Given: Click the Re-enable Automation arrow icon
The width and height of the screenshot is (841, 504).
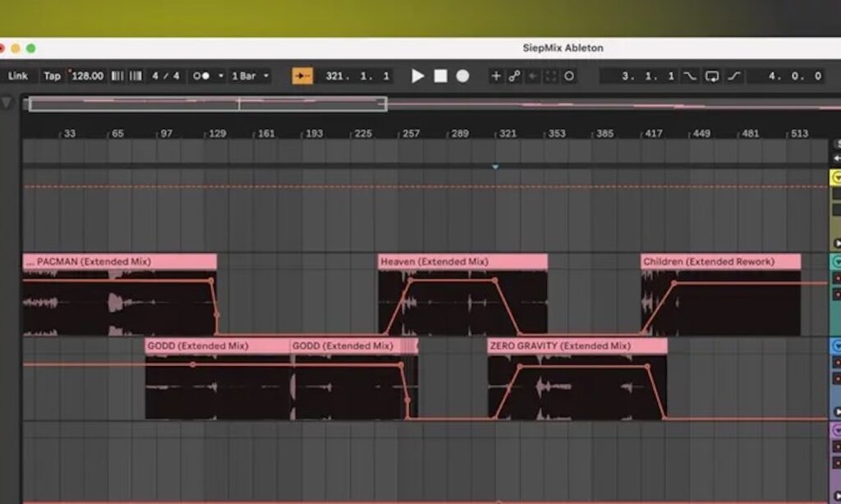Looking at the screenshot, I should 532,76.
